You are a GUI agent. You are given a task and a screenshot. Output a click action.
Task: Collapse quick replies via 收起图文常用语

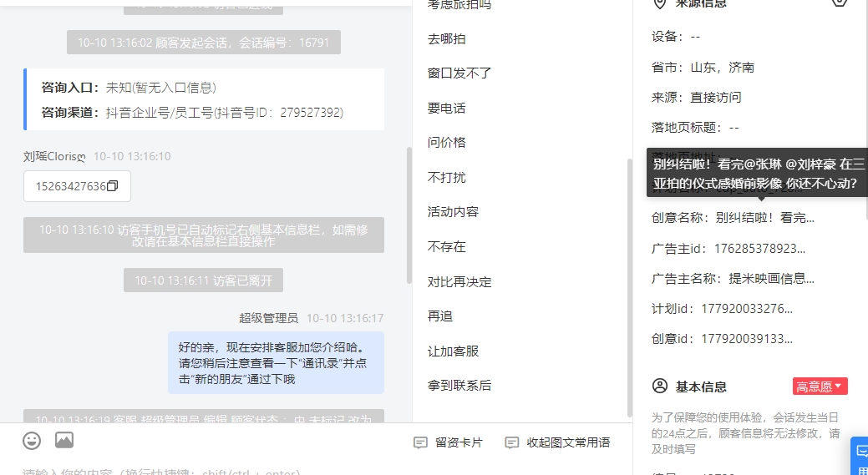coord(557,442)
